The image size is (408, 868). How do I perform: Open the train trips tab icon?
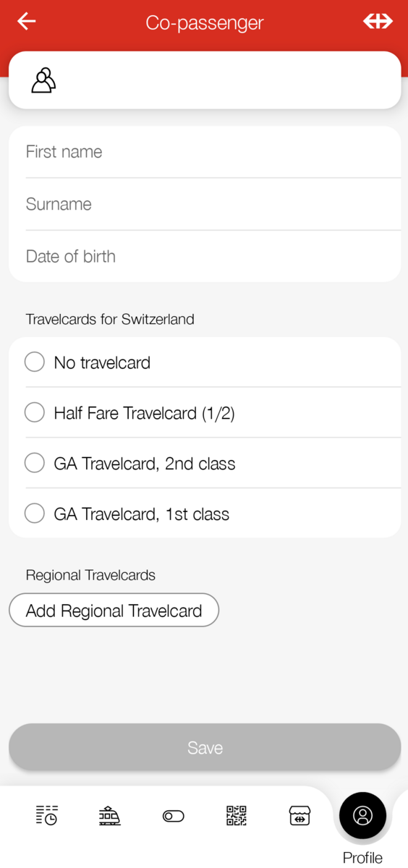click(x=110, y=815)
